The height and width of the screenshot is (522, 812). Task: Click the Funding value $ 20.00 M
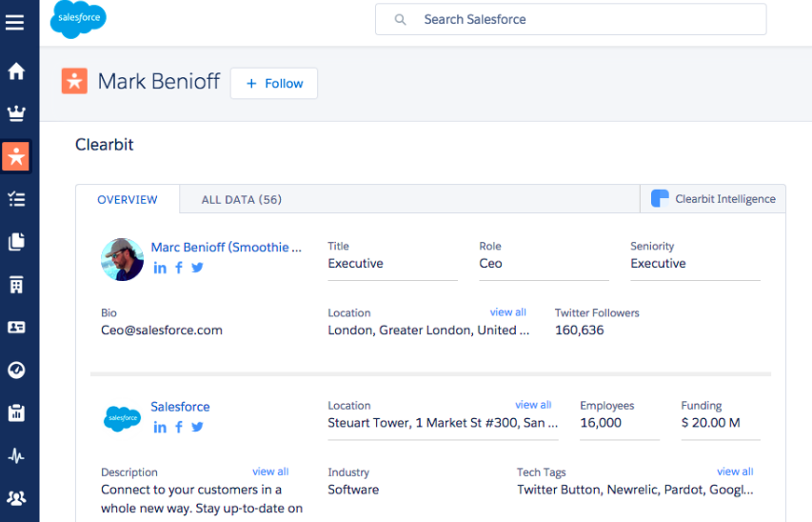[710, 423]
